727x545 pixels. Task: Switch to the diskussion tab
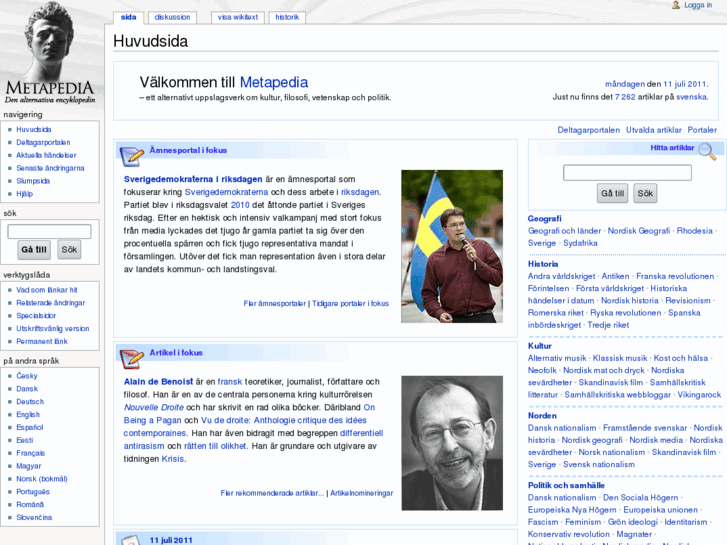tap(172, 17)
